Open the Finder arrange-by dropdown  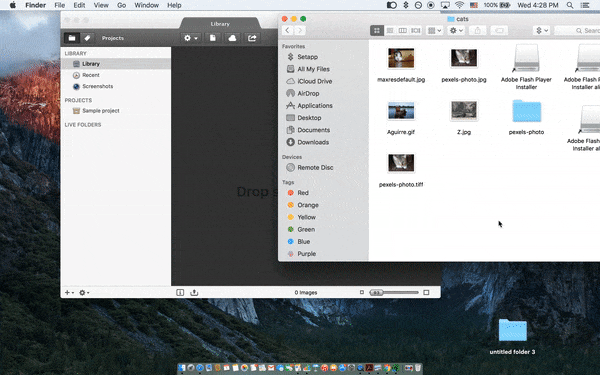click(x=434, y=31)
